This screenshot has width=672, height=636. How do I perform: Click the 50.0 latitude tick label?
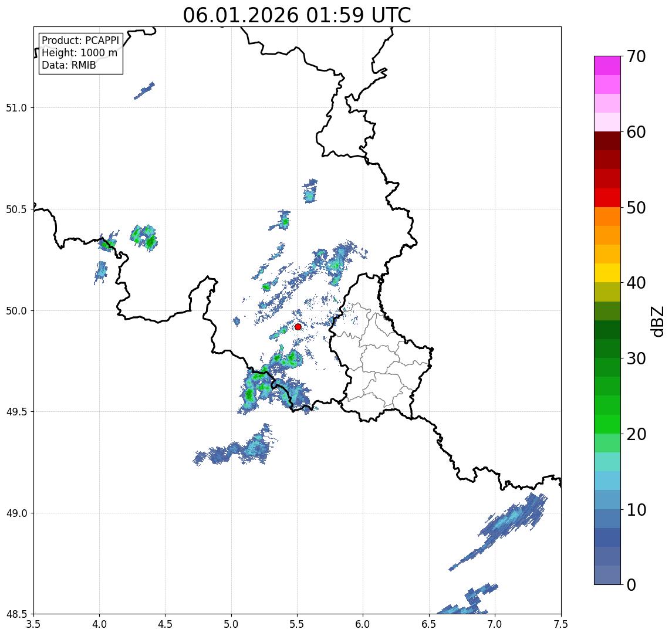pyautogui.click(x=16, y=311)
